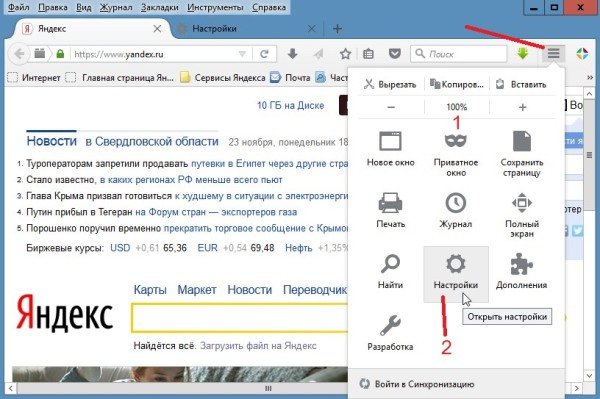Click Copy (Копиров...) in menu panel
Image resolution: width=600 pixels, height=399 pixels.
pyautogui.click(x=457, y=84)
